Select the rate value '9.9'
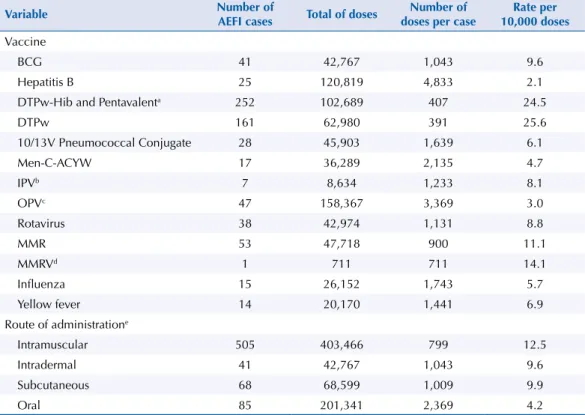The image size is (585, 415). 535,385
